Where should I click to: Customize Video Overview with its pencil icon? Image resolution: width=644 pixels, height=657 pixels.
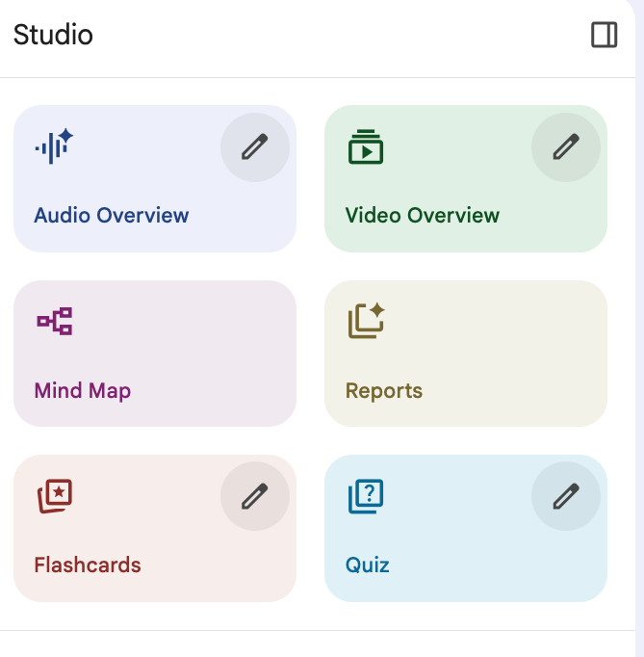565,146
